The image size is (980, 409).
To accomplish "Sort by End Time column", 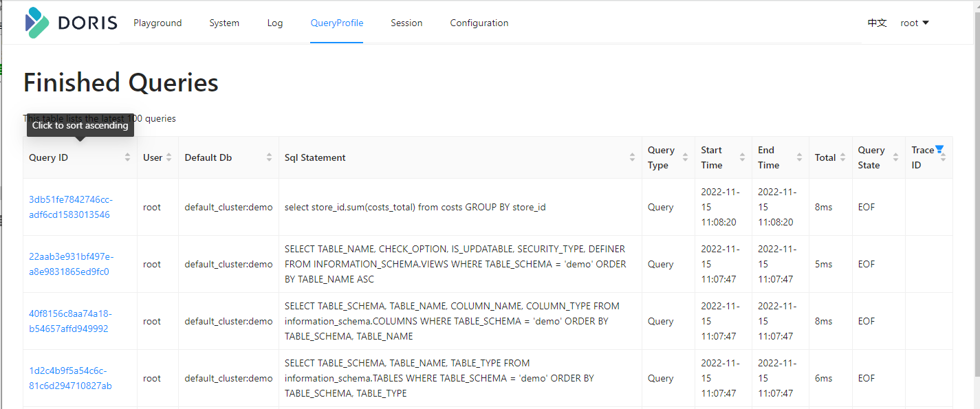I will (x=799, y=157).
